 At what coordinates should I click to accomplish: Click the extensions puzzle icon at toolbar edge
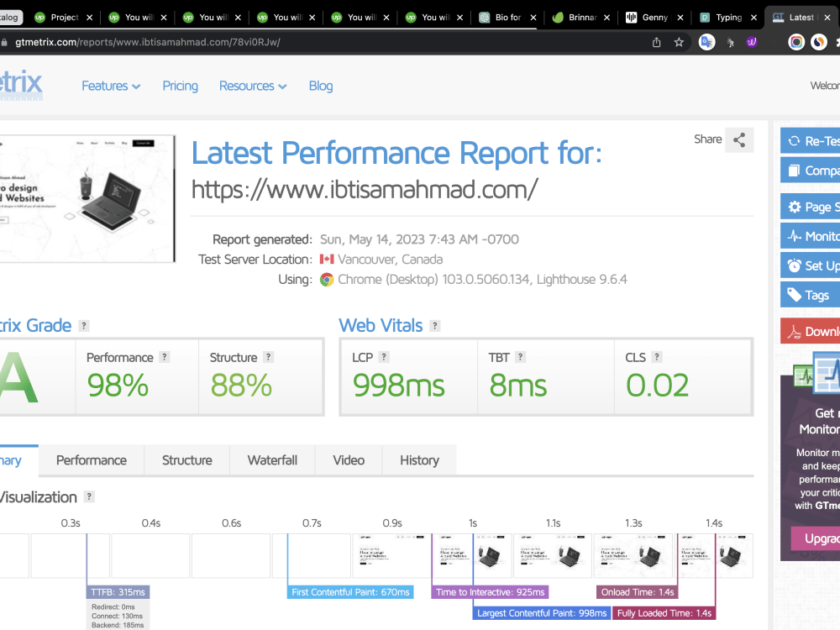(837, 42)
